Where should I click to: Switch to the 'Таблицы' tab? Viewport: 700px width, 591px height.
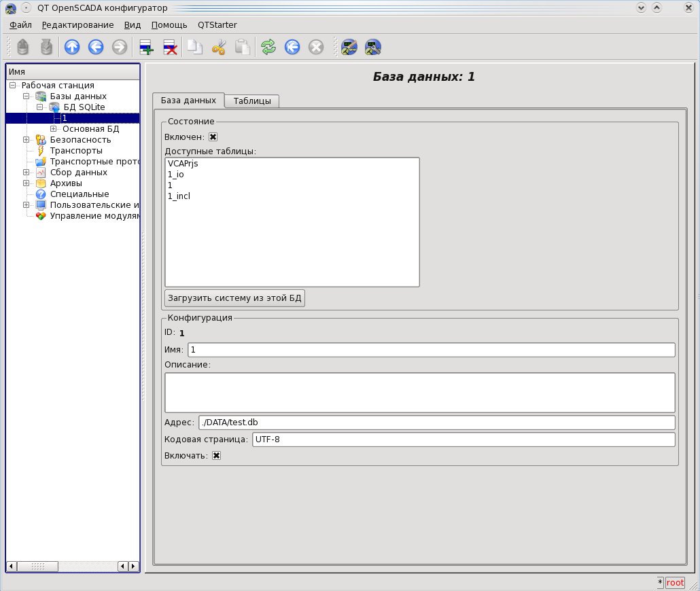click(x=251, y=101)
